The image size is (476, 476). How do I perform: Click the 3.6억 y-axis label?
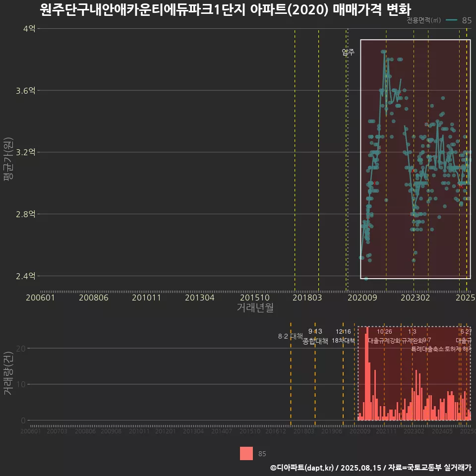[26, 90]
